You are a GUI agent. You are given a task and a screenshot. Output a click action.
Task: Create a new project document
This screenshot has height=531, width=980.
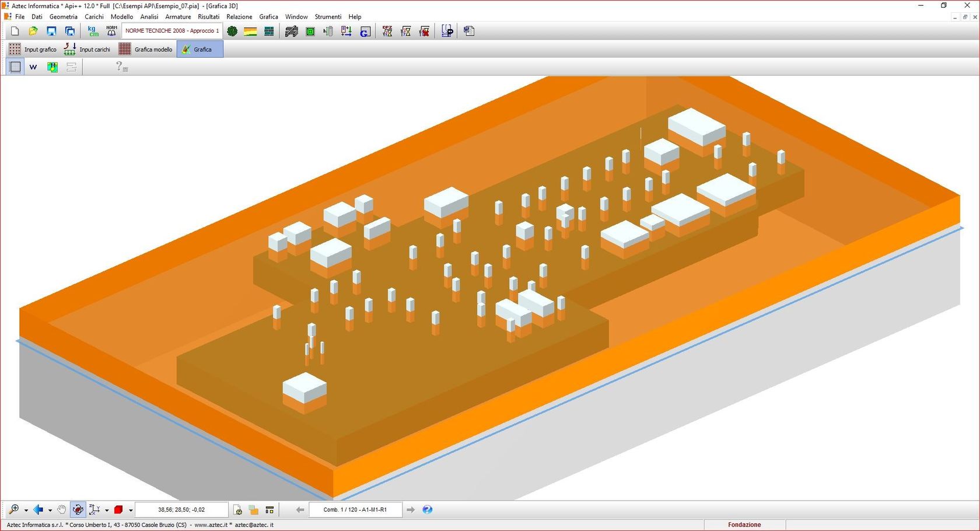[15, 30]
